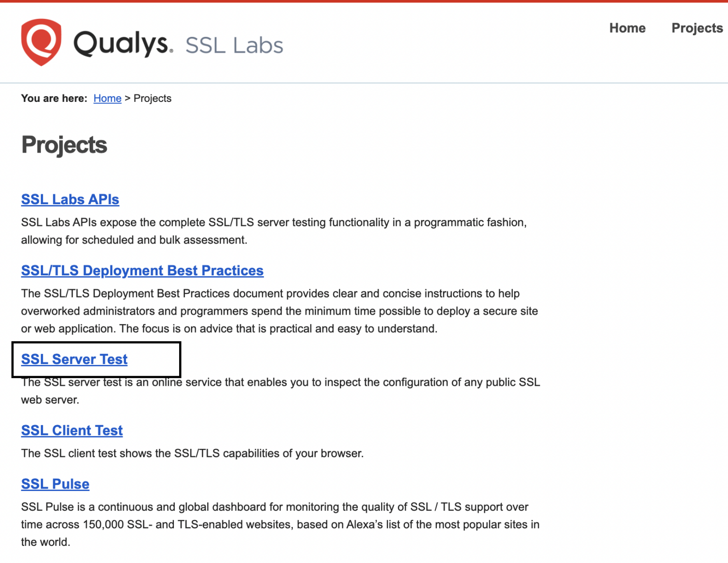Visit the SSL Client Test link
The height and width of the screenshot is (563, 728).
pyautogui.click(x=72, y=430)
